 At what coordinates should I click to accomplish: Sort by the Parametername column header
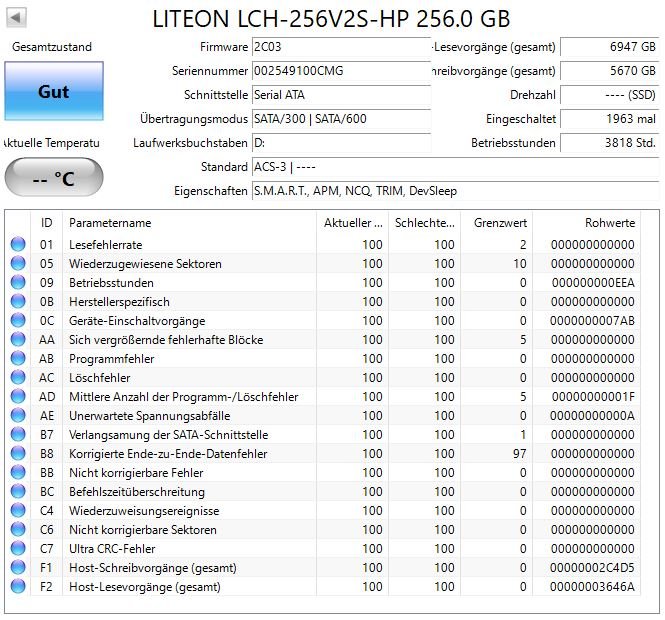[x=188, y=222]
